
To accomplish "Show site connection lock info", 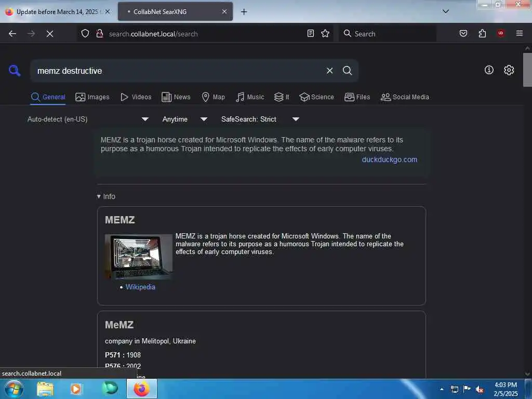I will tap(99, 33).
